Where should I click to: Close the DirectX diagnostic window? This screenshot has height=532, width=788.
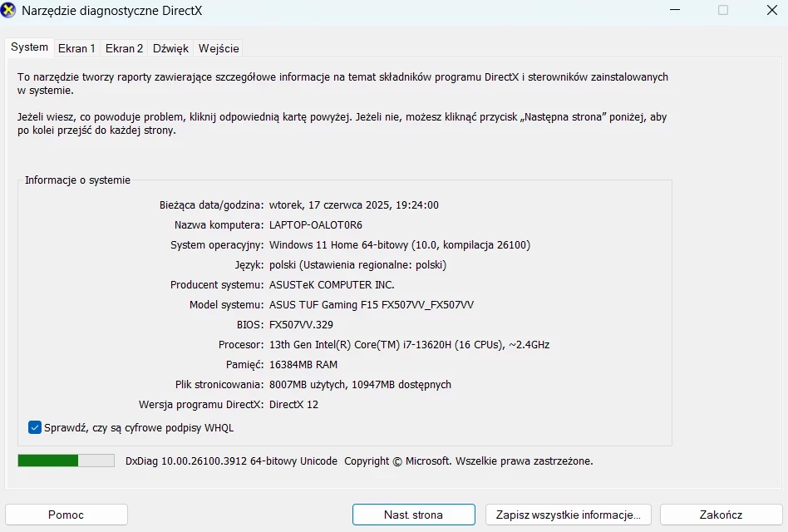tap(772, 10)
